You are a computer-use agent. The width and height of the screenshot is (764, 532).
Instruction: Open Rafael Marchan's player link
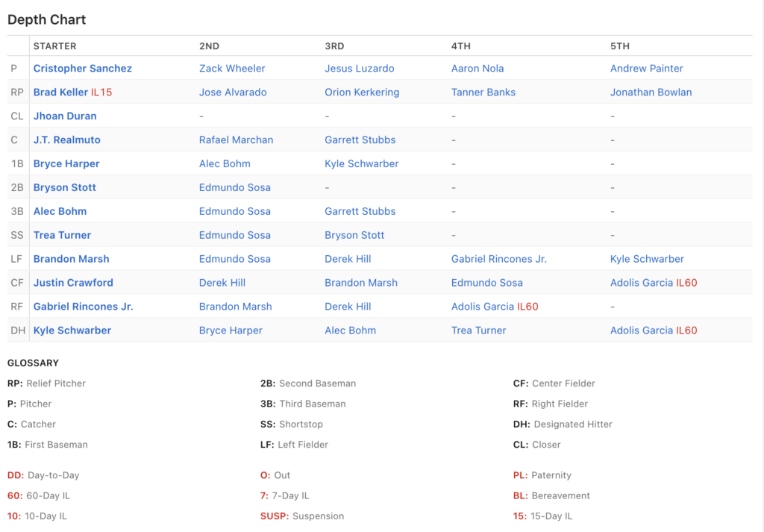(x=236, y=140)
